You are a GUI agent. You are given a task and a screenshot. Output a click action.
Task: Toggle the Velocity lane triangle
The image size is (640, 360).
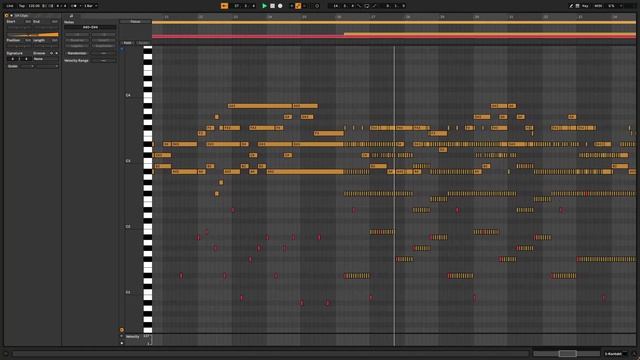click(x=122, y=336)
